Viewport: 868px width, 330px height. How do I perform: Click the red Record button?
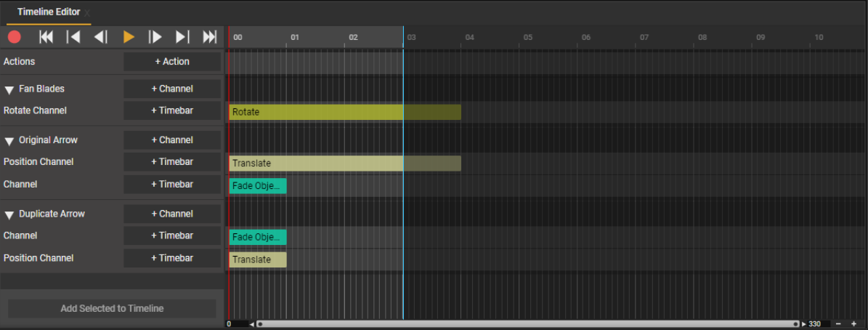pyautogui.click(x=15, y=37)
